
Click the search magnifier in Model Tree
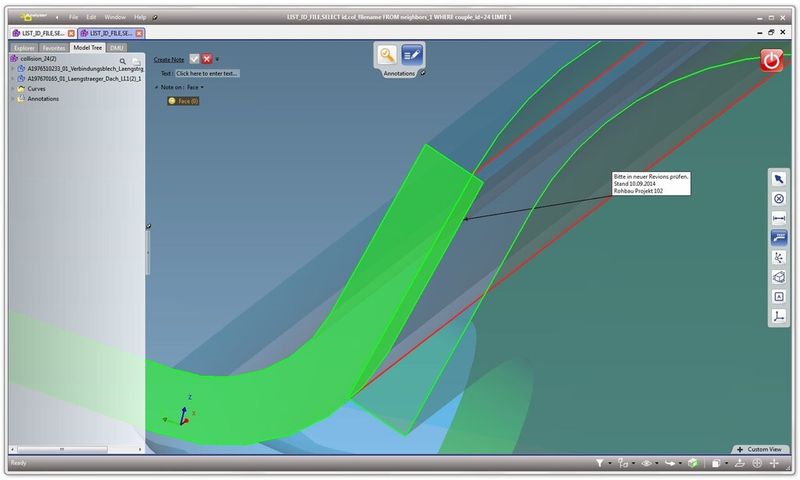(122, 61)
